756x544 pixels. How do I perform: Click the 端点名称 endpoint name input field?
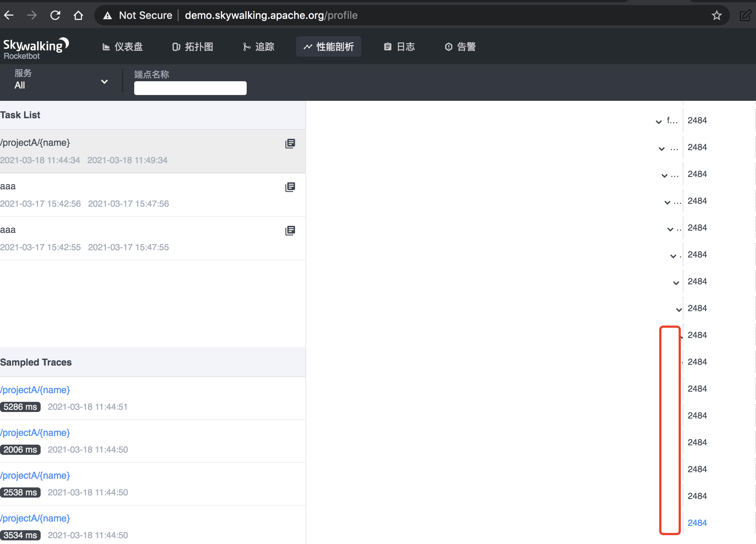coord(190,88)
